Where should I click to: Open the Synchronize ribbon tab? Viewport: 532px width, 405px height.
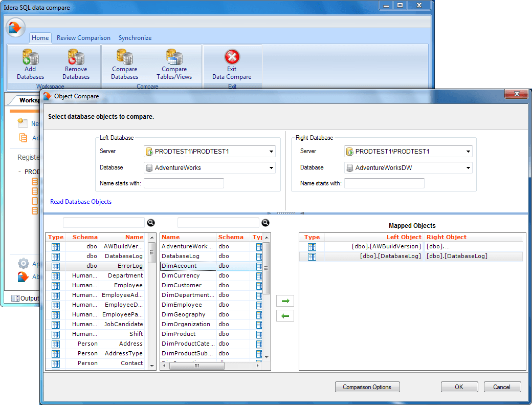[x=135, y=38]
